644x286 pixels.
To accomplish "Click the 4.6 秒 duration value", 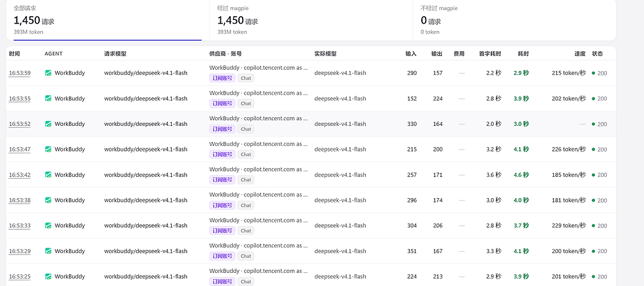I will point(521,175).
